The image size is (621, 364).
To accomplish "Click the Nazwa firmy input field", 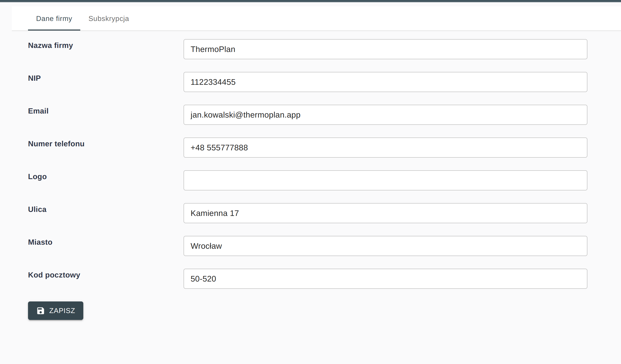I will tap(385, 49).
